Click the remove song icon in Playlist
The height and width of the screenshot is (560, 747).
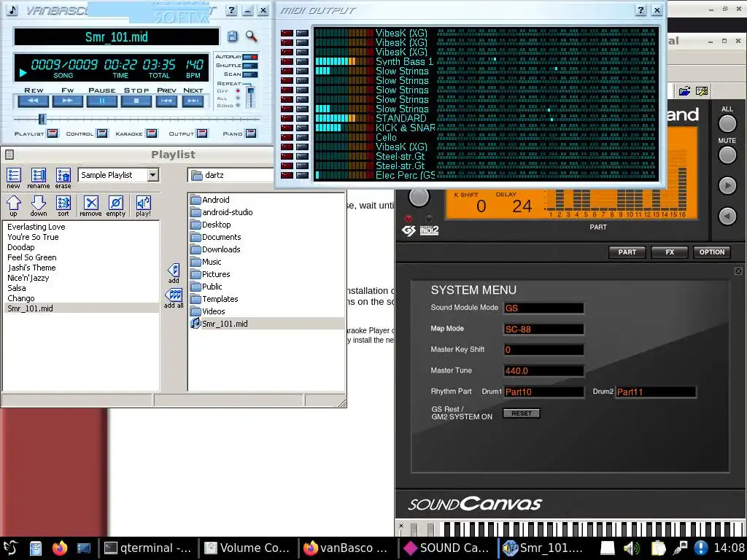pos(90,206)
